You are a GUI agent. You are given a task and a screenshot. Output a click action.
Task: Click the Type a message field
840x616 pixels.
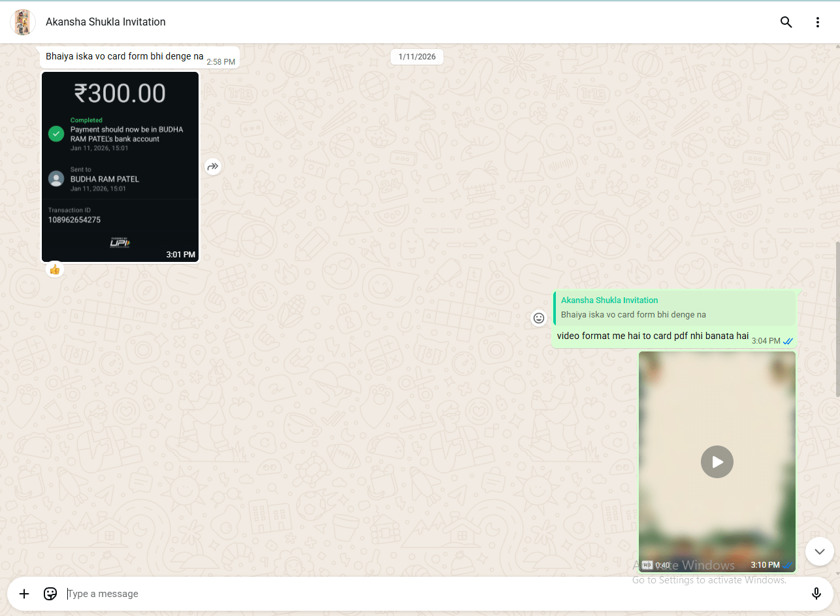pos(431,594)
